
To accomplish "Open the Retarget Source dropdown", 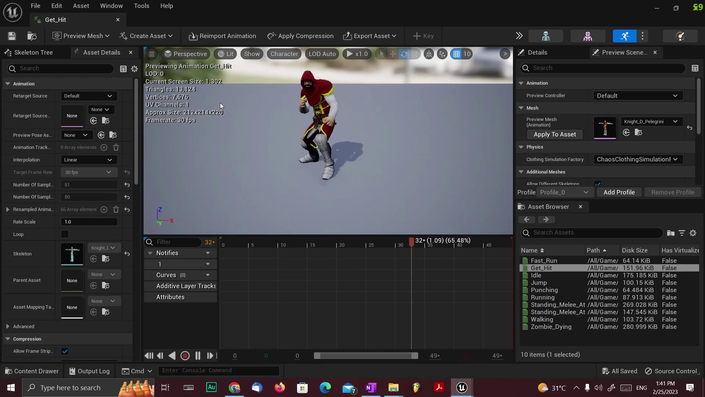I will (88, 96).
